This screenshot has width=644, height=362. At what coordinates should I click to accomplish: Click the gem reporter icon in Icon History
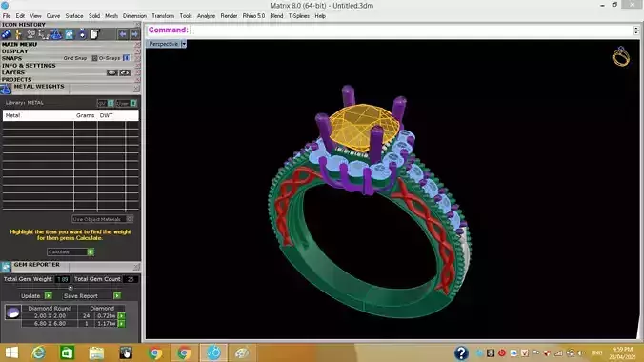click(x=69, y=34)
